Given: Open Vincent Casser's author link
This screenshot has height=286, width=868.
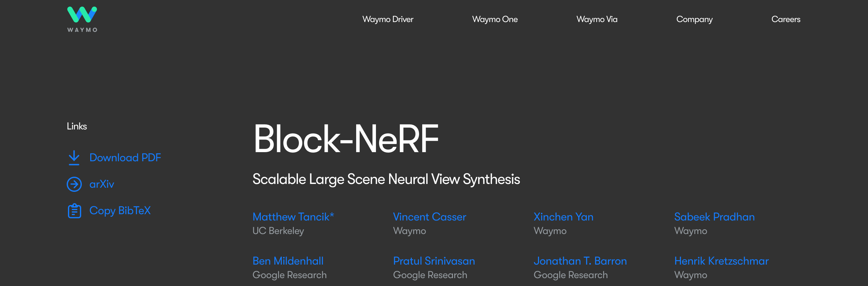Looking at the screenshot, I should point(430,216).
